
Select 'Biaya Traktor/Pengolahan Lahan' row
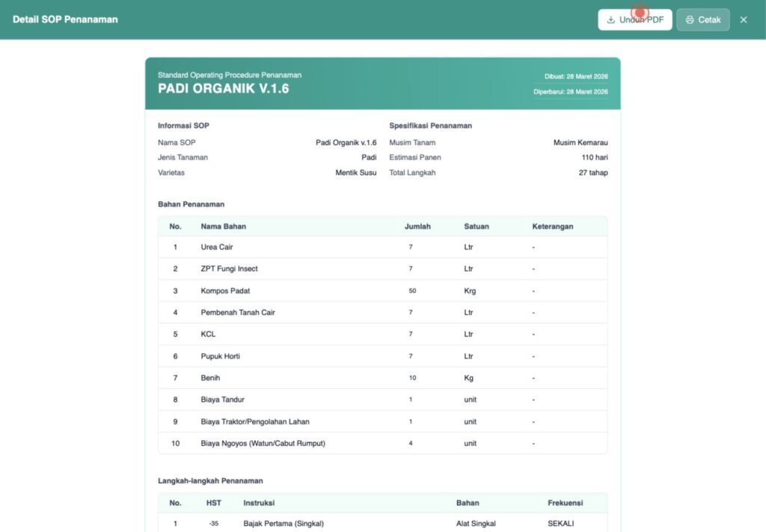[x=383, y=421]
